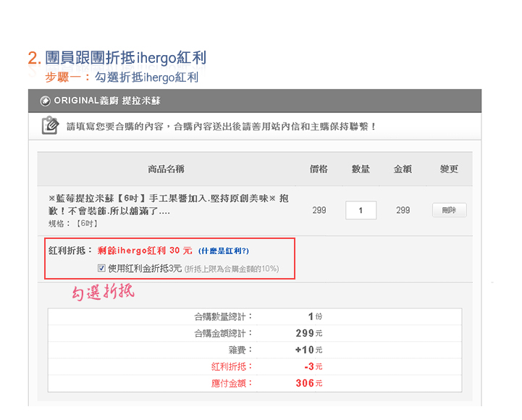Click the 折抵上限為合購金額的10% label text
This screenshot has height=420, width=522.
click(231, 269)
